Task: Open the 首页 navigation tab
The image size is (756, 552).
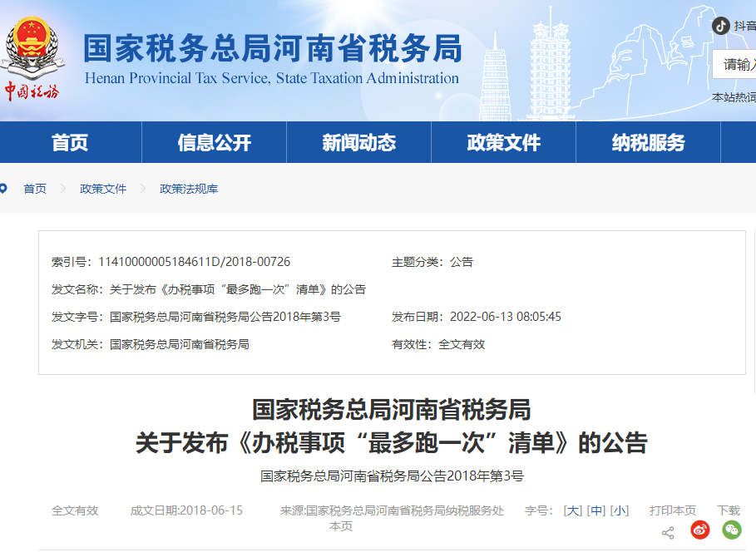Action: (70, 142)
